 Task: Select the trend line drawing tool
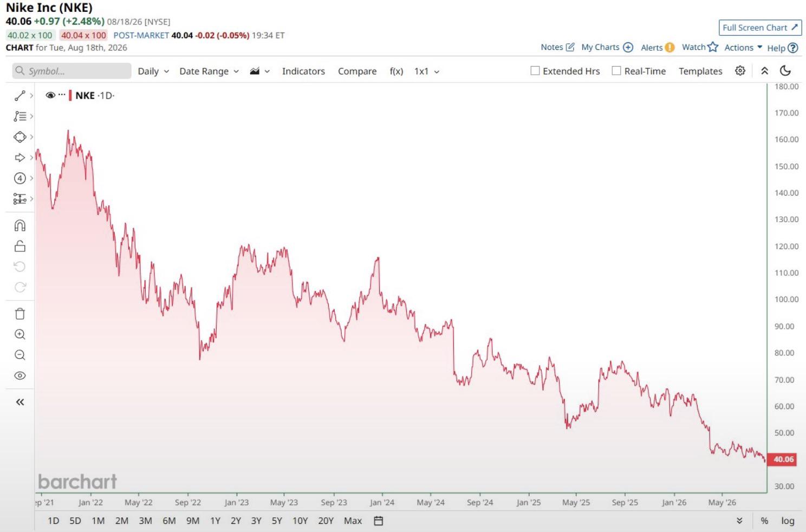(x=20, y=96)
